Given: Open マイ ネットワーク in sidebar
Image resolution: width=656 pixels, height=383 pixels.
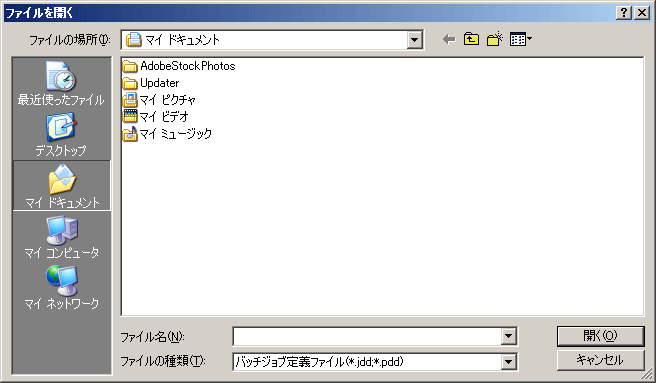Looking at the screenshot, I should point(62,288).
